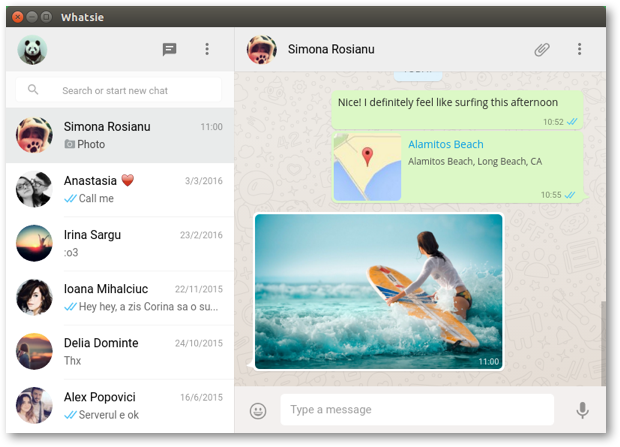This screenshot has height=447, width=620.
Task: Open the new chat icon
Action: tap(169, 49)
